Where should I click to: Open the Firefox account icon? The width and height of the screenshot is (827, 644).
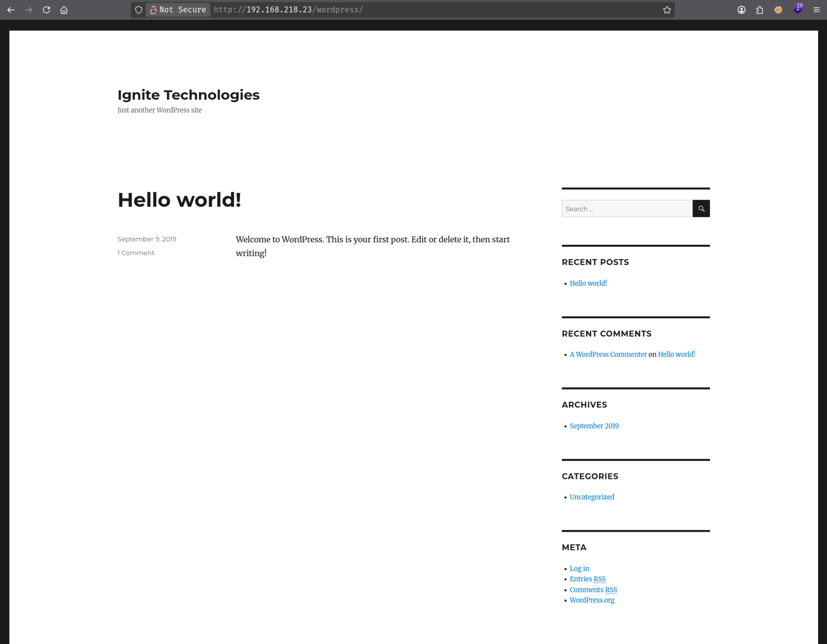point(741,10)
